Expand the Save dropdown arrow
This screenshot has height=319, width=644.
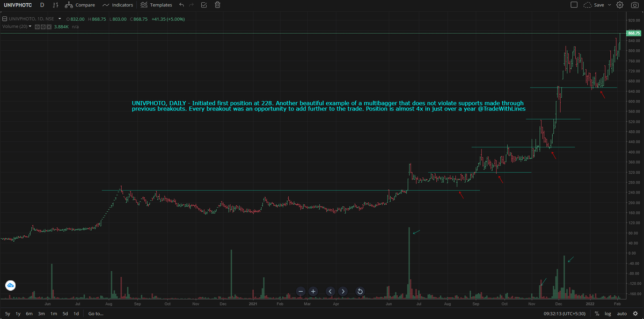pos(610,5)
